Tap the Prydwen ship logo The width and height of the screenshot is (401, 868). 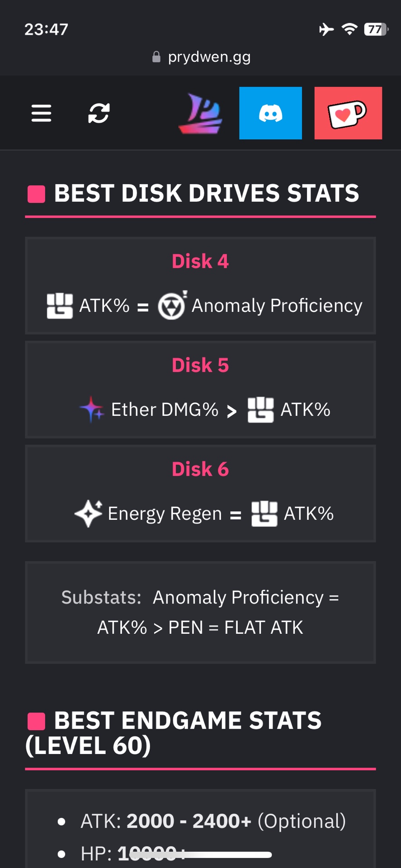(201, 113)
